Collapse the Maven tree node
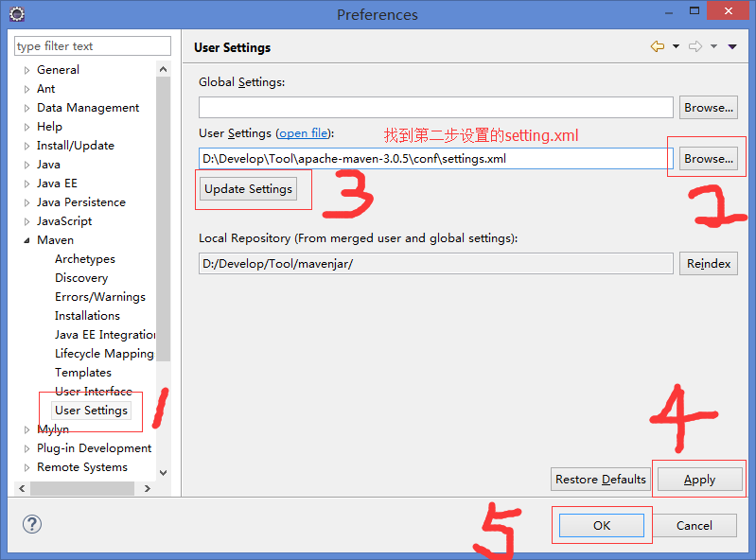The width and height of the screenshot is (756, 560). [x=26, y=240]
